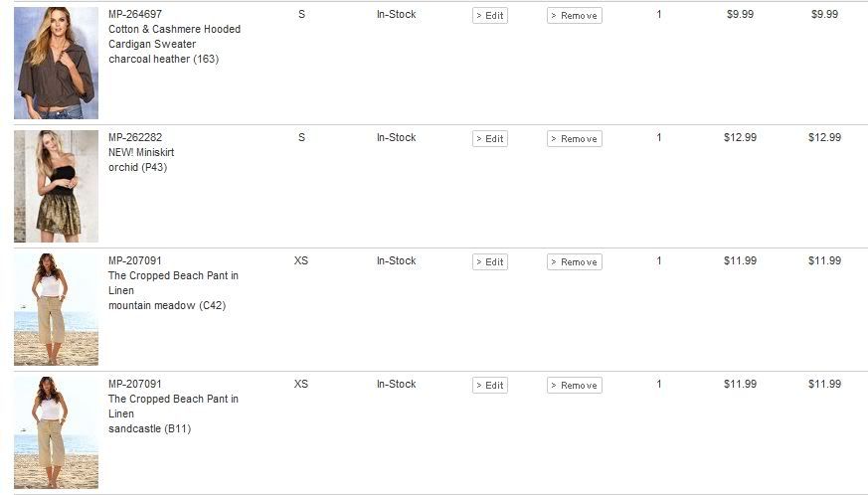Select item number MP-264697

tap(135, 14)
